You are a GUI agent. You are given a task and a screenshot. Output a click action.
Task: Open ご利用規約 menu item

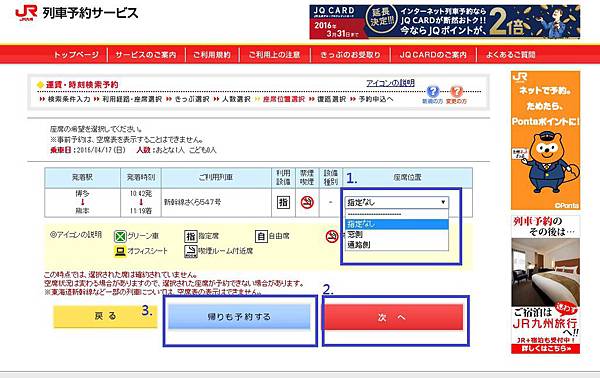pos(212,55)
